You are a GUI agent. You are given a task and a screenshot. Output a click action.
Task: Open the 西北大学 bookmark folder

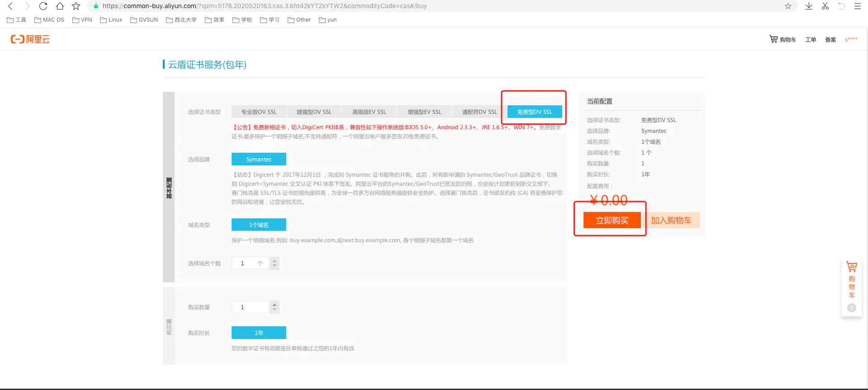point(181,20)
